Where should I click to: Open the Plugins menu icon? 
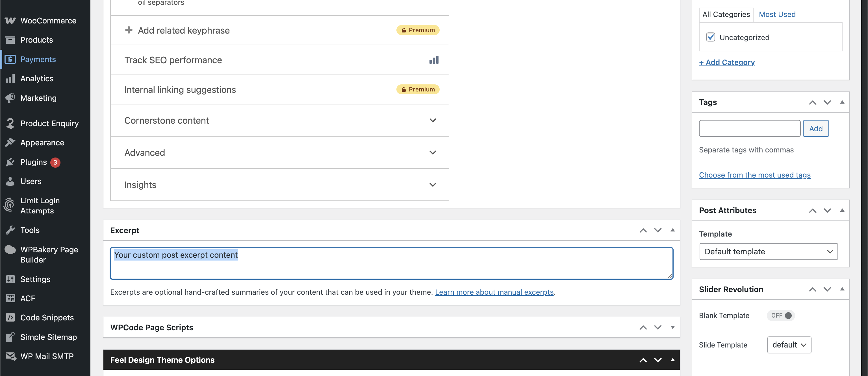[x=10, y=162]
